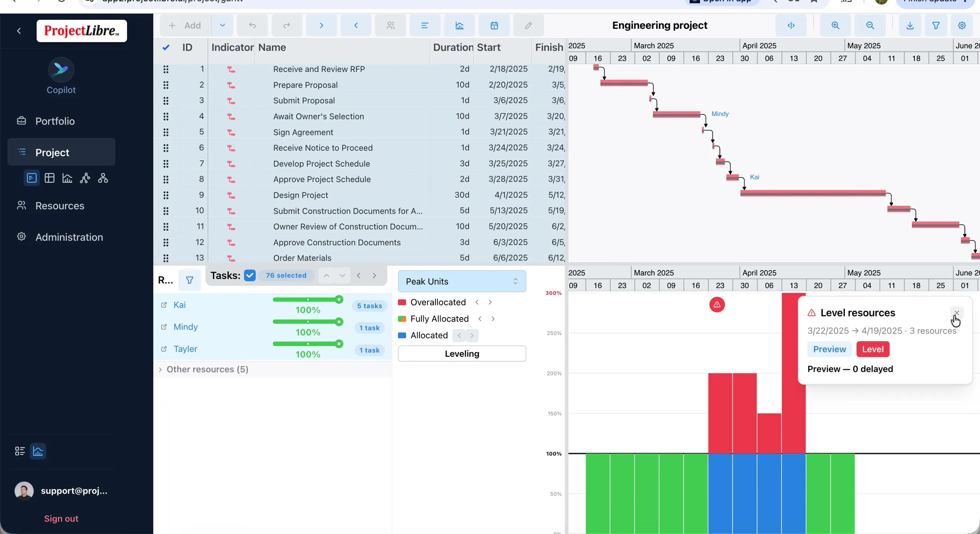Toggle the list detail view at sidebar bottom

click(x=20, y=451)
